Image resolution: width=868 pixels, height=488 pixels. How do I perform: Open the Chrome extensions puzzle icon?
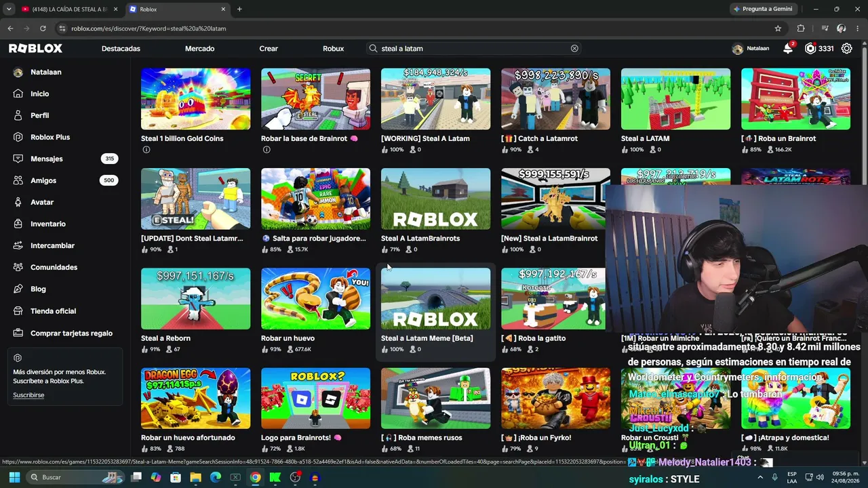tap(801, 28)
